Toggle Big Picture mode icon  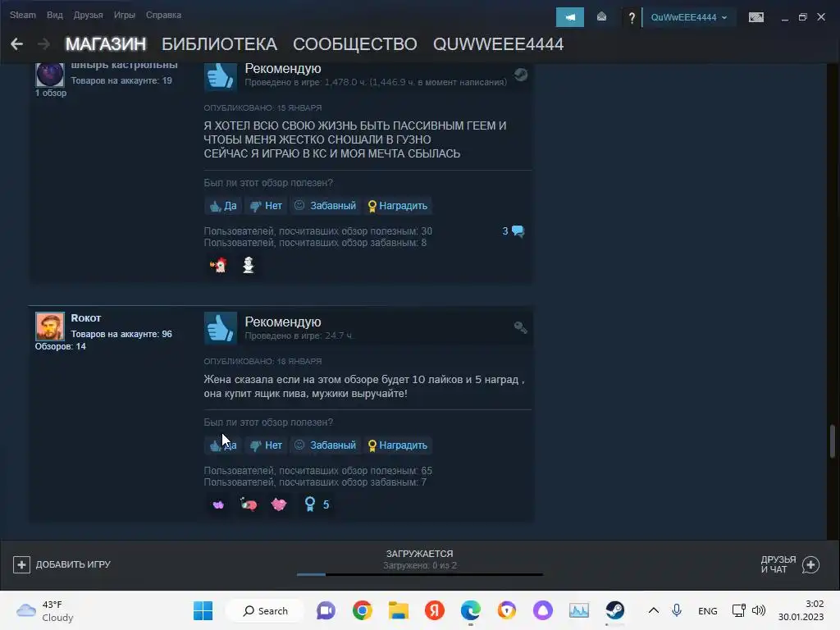(x=756, y=17)
